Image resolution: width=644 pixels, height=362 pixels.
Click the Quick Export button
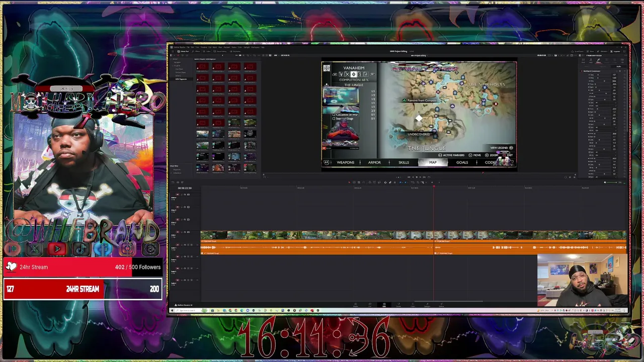pos(577,51)
